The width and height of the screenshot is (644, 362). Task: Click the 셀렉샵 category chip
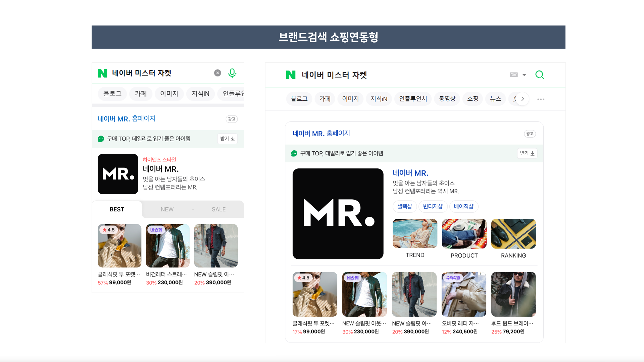[405, 206]
